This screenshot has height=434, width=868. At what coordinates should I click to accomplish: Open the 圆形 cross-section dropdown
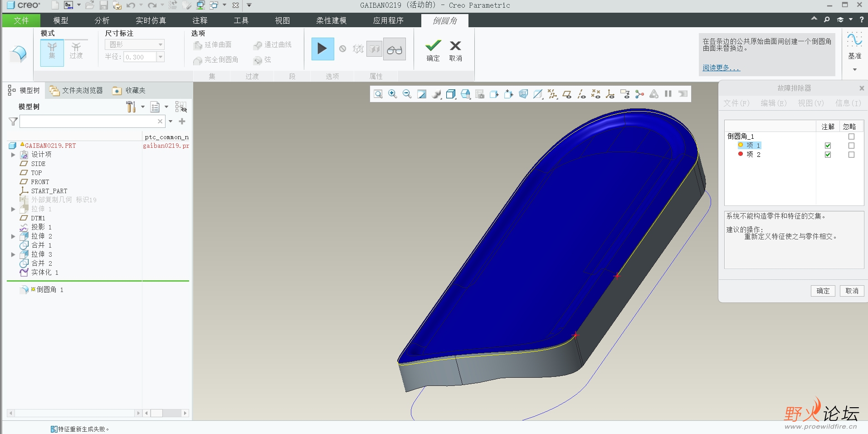point(135,44)
